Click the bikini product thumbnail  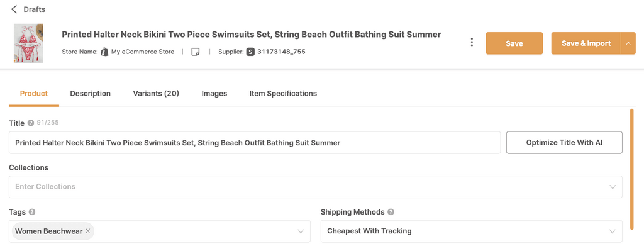pyautogui.click(x=28, y=43)
